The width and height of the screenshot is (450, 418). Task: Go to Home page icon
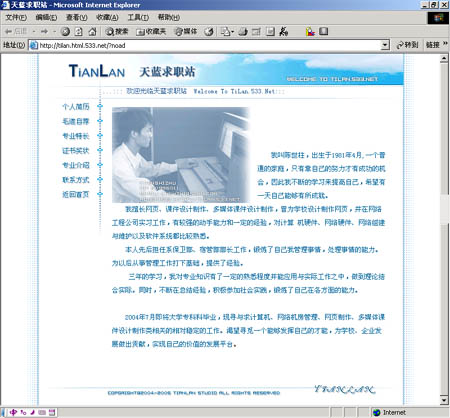pyautogui.click(x=92, y=32)
